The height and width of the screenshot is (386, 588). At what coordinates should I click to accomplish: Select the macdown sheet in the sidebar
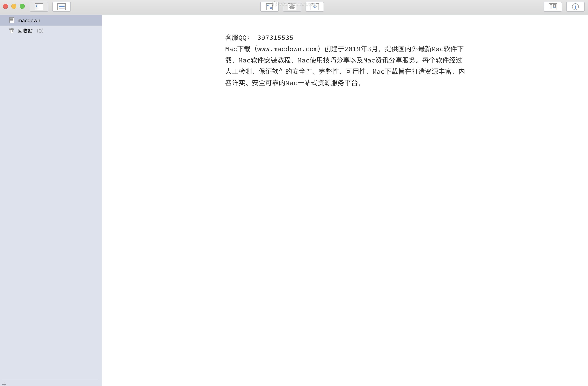point(51,20)
